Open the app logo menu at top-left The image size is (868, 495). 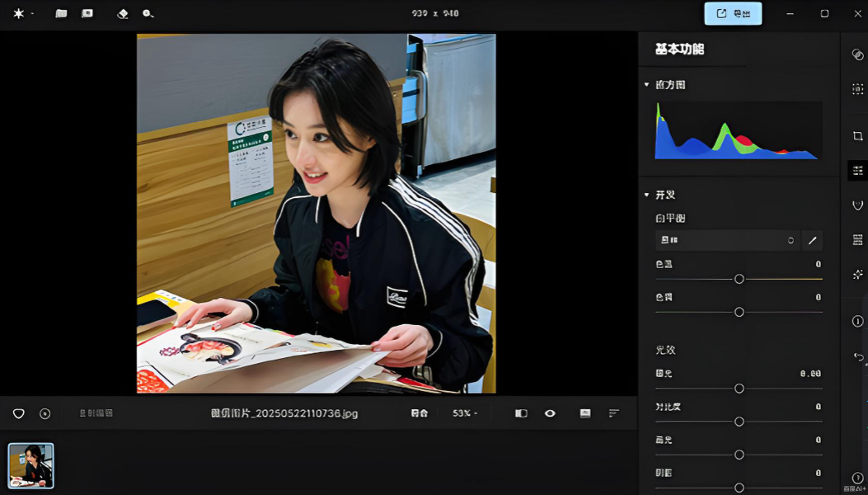19,14
